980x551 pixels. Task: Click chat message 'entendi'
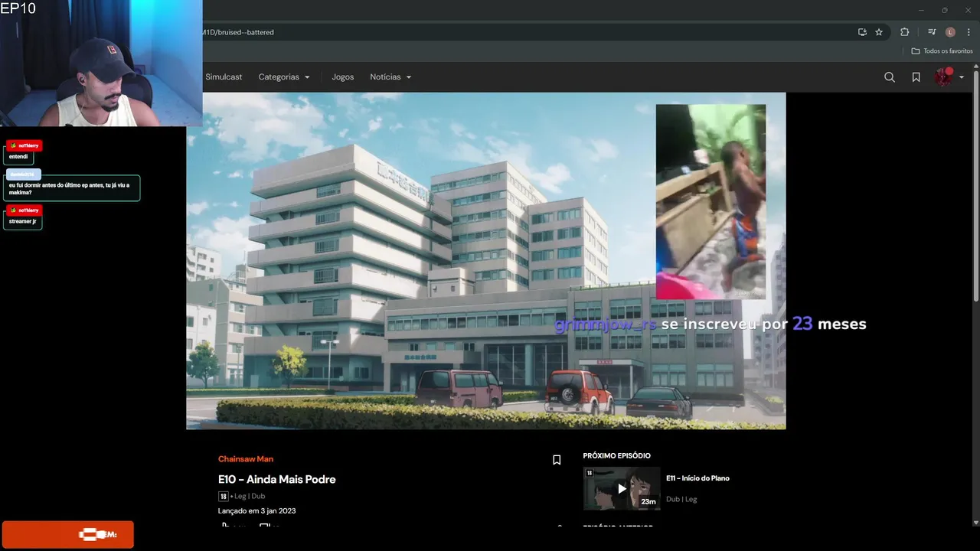pos(18,156)
